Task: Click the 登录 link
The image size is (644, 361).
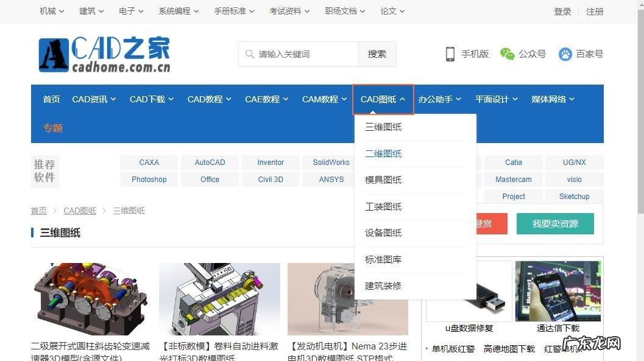Action: [562, 10]
